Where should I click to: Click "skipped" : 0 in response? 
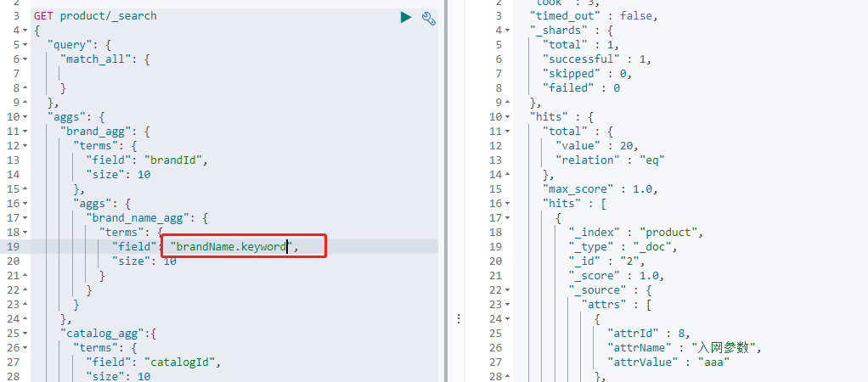tap(588, 74)
